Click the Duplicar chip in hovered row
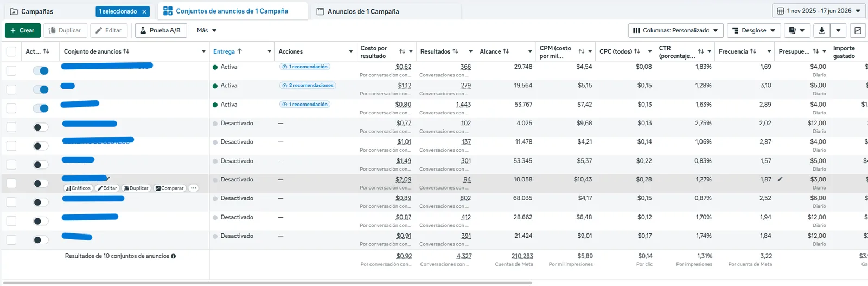The height and width of the screenshot is (286, 868). click(136, 188)
